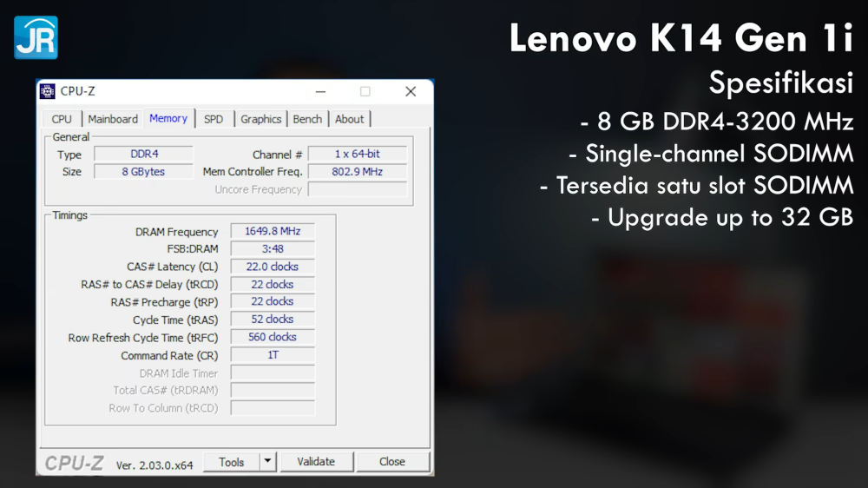Click the Ver. 2.03.0.x64 version text
This screenshot has width=868, height=488.
click(155, 465)
